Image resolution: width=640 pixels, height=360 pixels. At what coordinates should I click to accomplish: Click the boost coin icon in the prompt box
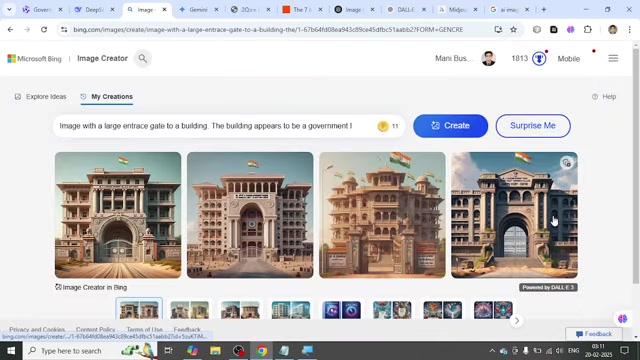(383, 126)
